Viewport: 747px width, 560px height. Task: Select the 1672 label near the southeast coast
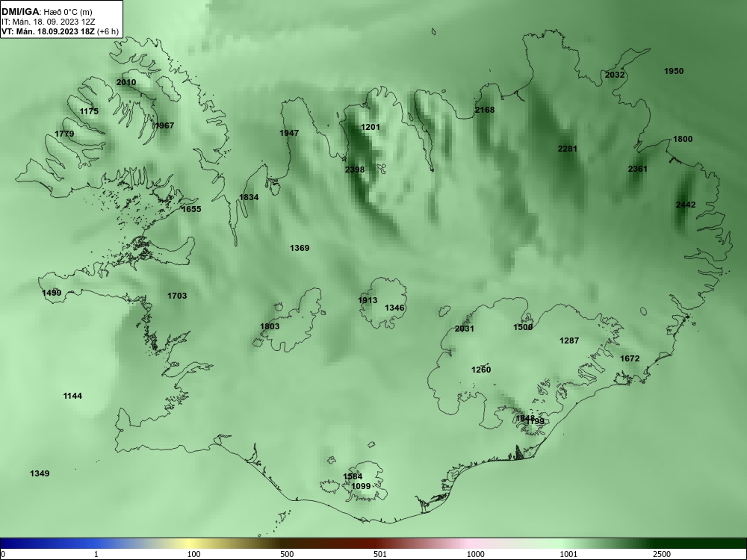630,358
